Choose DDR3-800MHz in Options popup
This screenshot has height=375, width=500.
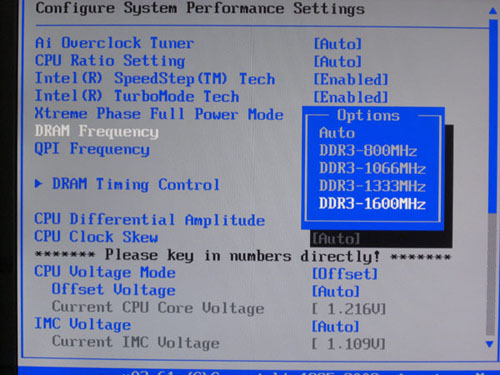(368, 151)
